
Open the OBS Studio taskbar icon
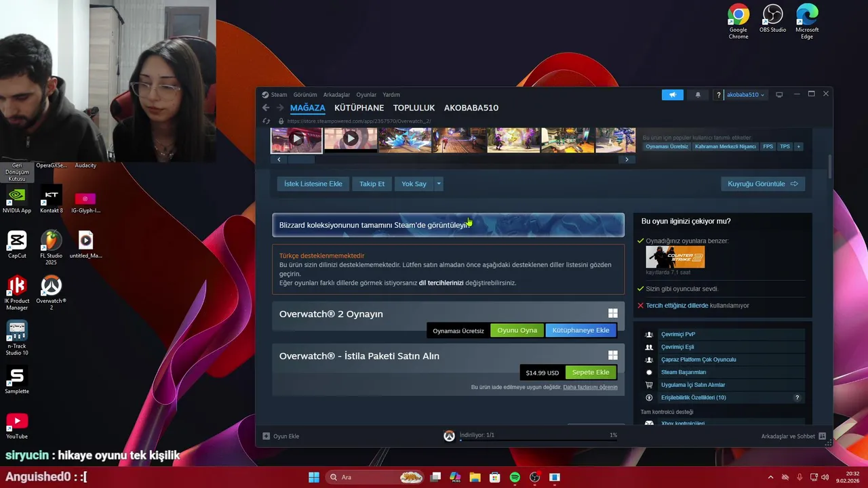point(534,477)
